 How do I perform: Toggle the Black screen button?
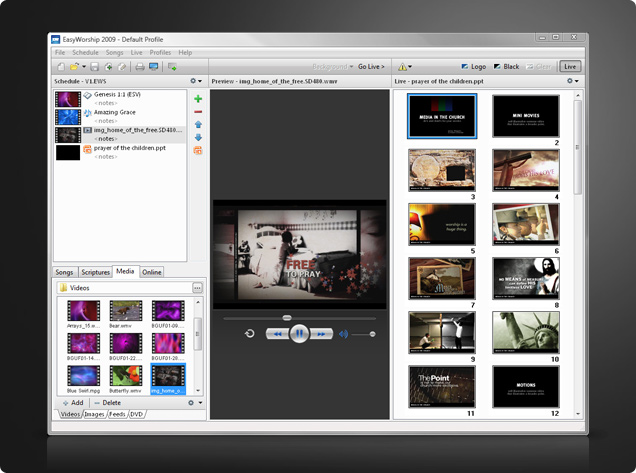click(505, 66)
